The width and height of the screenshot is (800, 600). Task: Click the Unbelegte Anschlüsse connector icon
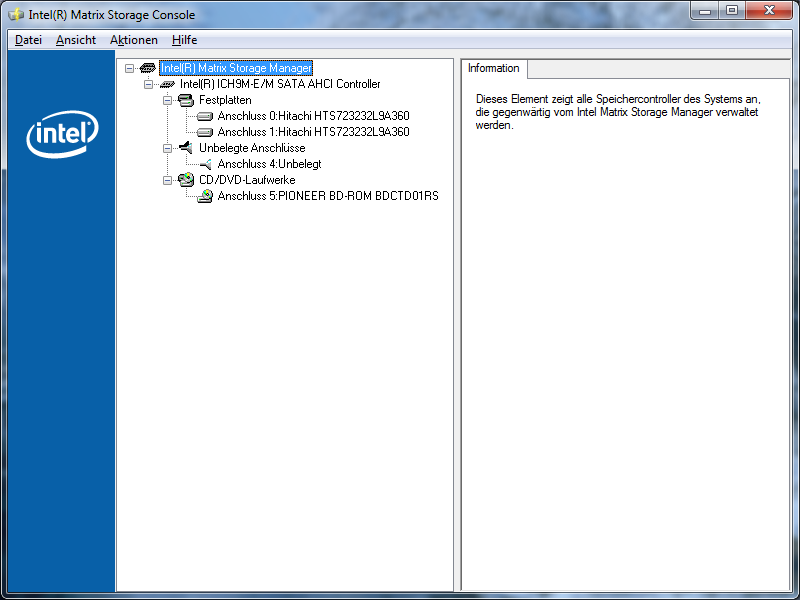pyautogui.click(x=185, y=148)
